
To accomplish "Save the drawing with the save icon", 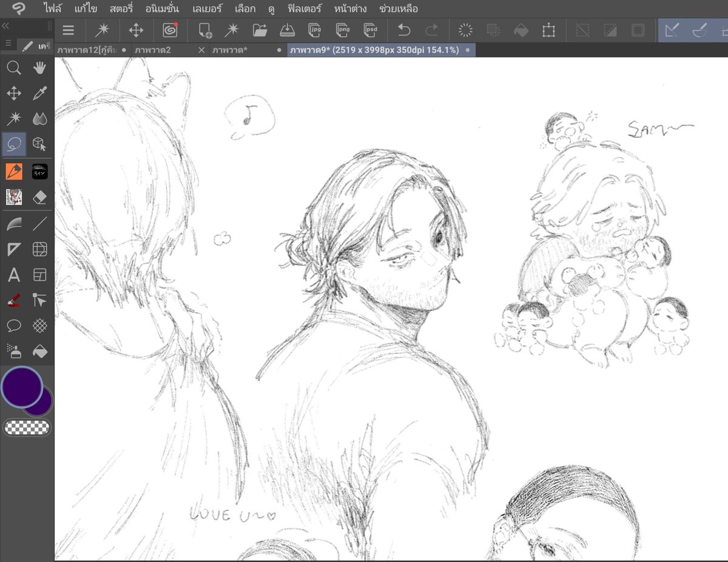I will [x=287, y=30].
